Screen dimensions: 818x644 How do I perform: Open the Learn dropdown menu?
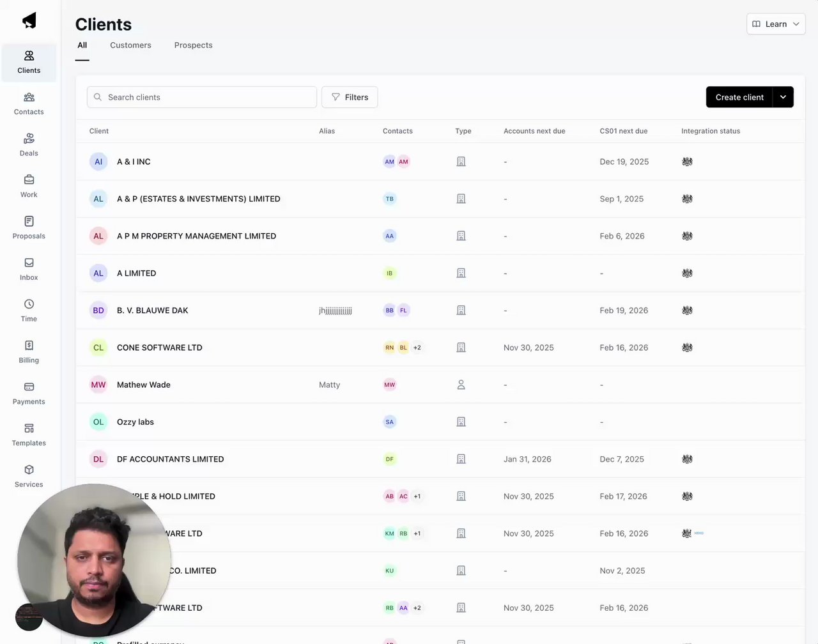coord(776,24)
